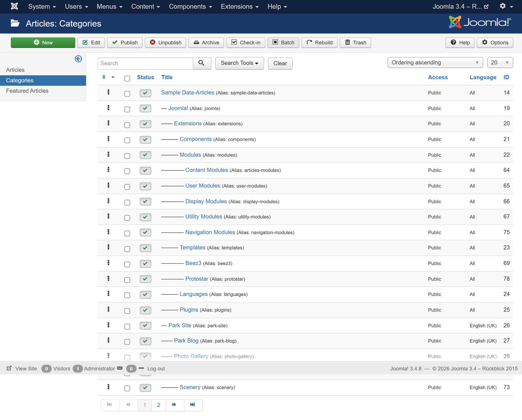Tick checkbox for User Modules
This screenshot has height=420, width=522.
coord(127,187)
